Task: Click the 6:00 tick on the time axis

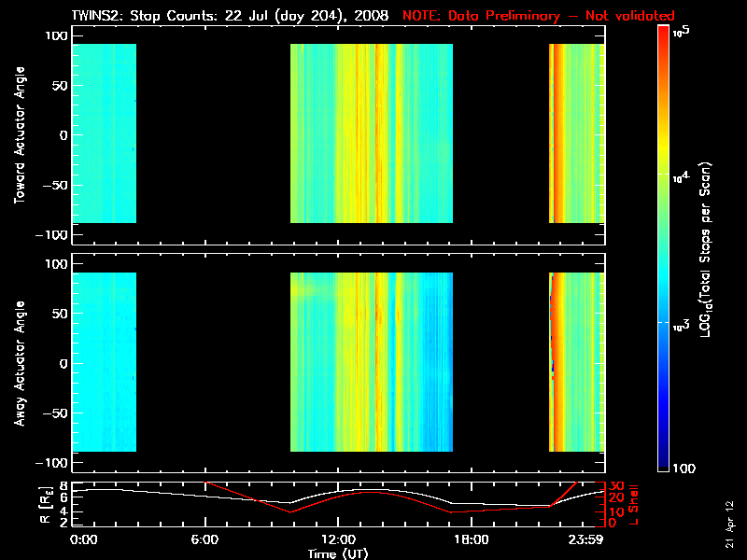Action: [204, 539]
